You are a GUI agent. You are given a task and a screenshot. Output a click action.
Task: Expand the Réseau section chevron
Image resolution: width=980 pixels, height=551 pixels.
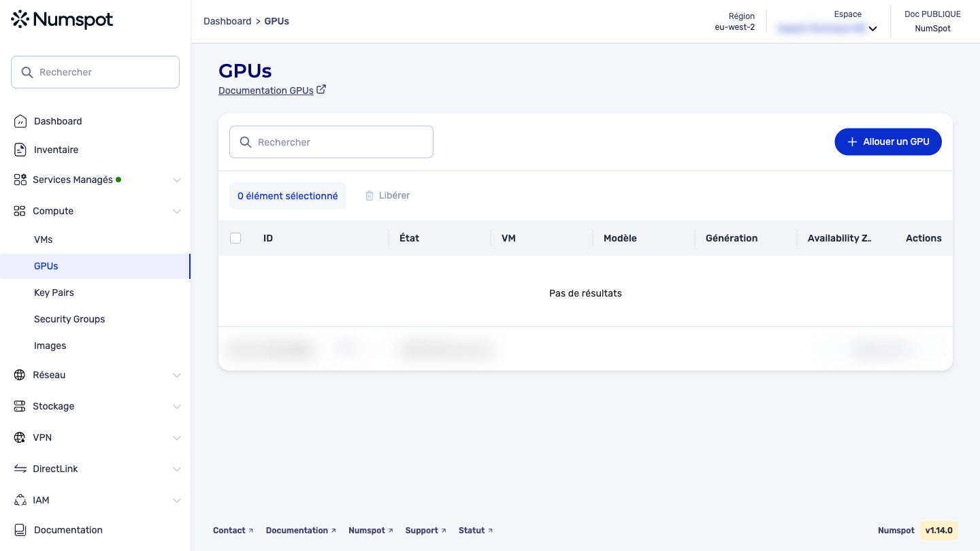177,375
